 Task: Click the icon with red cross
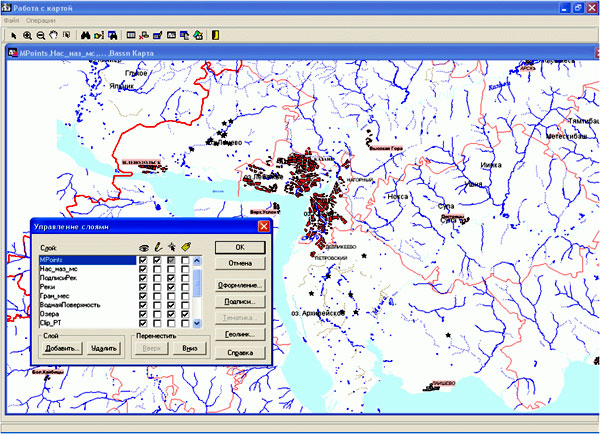click(x=144, y=36)
